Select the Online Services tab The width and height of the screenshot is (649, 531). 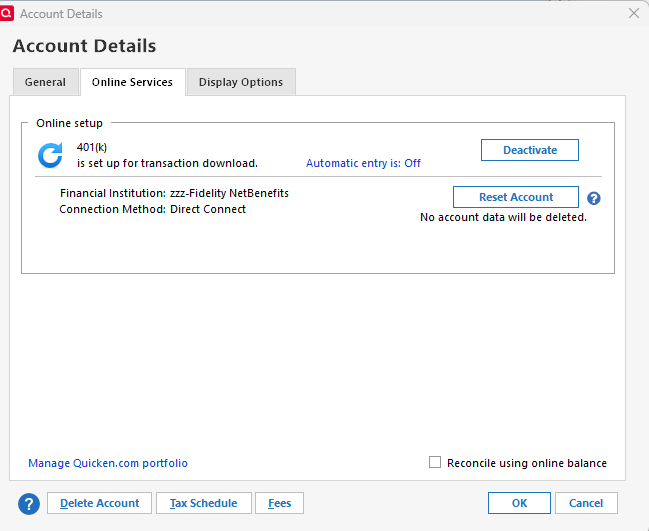[132, 82]
